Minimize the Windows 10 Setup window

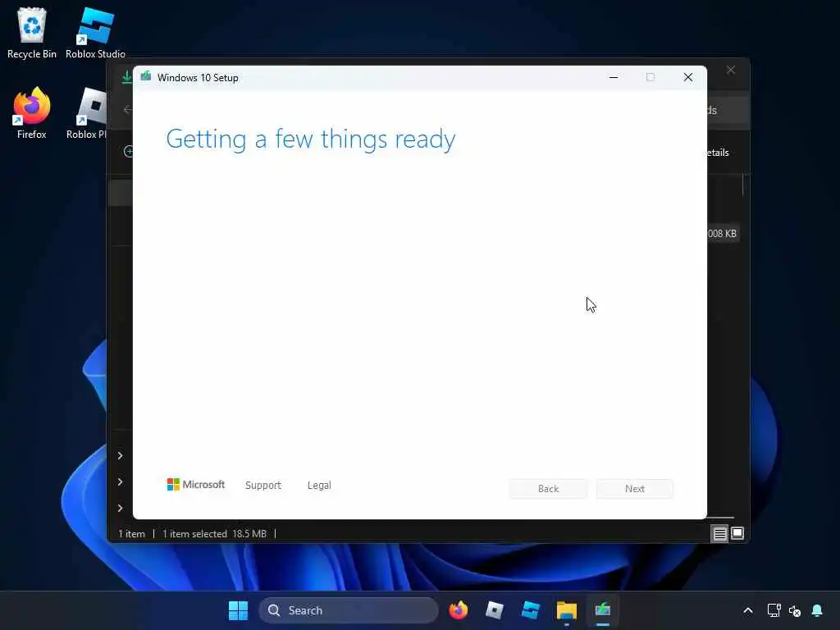[x=614, y=77]
